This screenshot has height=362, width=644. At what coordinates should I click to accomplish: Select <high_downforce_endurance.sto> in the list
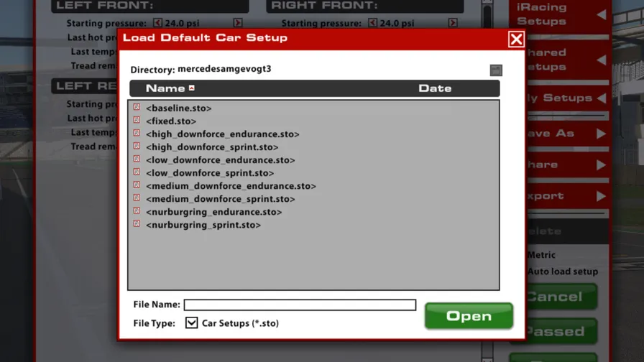[x=223, y=134]
